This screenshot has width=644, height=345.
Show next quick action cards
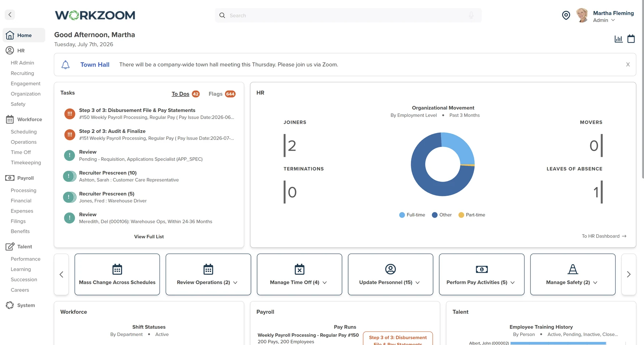coord(629,274)
